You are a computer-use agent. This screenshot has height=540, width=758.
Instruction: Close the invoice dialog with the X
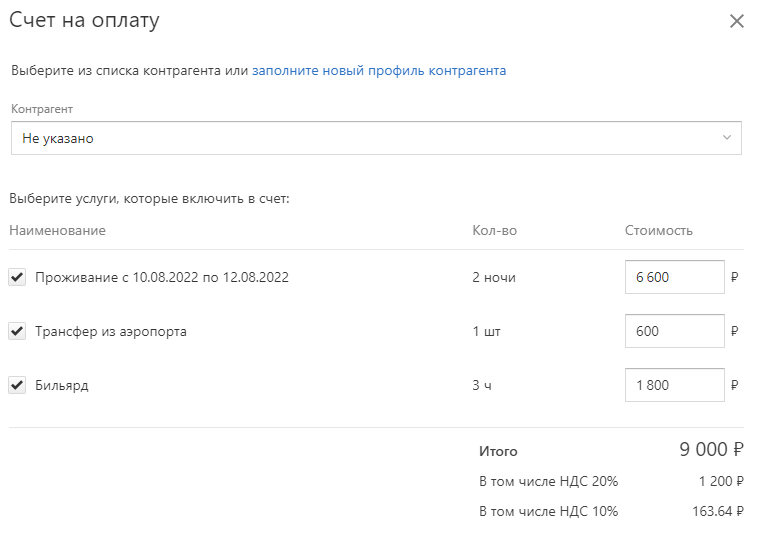736,21
